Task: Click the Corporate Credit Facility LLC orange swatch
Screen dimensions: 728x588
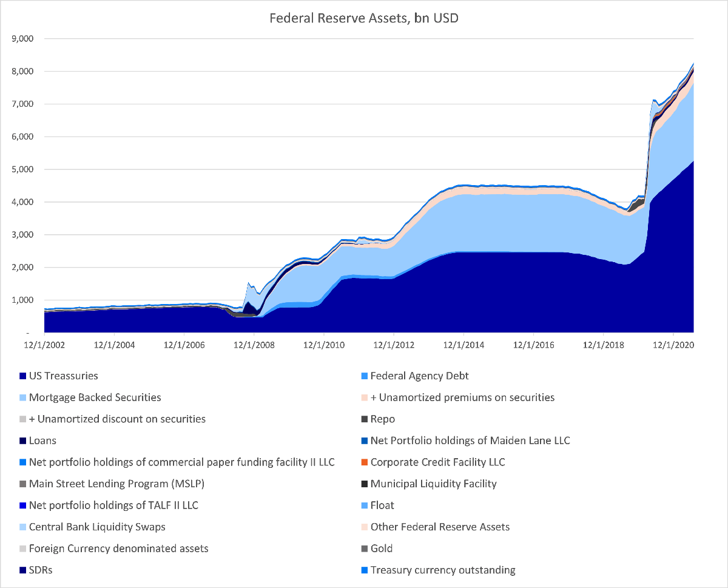Action: pos(364,462)
